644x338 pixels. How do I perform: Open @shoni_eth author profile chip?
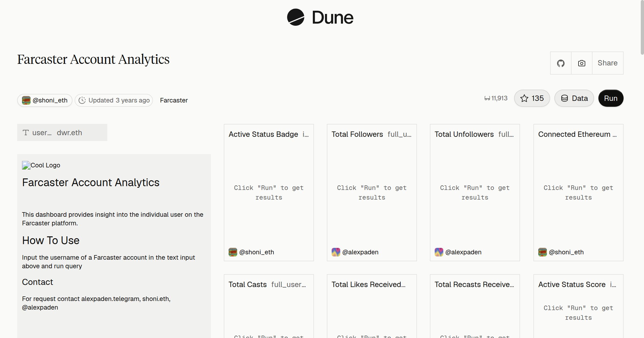coord(45,100)
